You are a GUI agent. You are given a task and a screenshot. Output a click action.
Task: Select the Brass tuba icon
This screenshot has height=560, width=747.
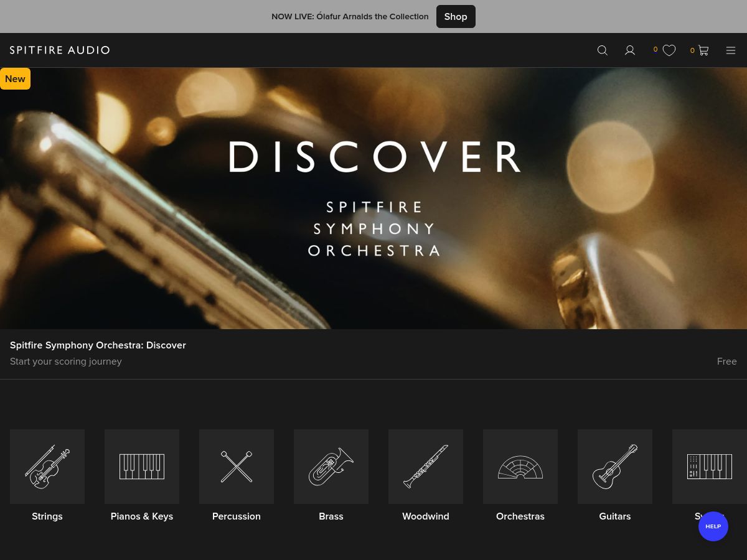pyautogui.click(x=331, y=467)
